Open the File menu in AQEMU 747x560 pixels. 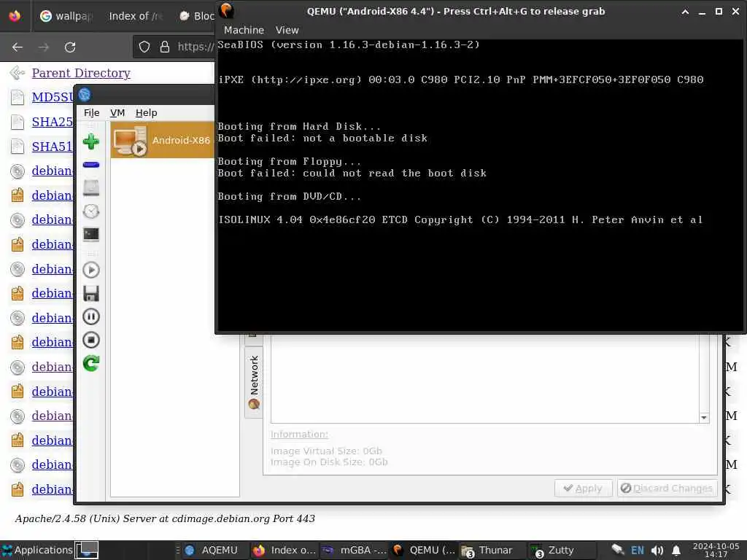pos(91,113)
